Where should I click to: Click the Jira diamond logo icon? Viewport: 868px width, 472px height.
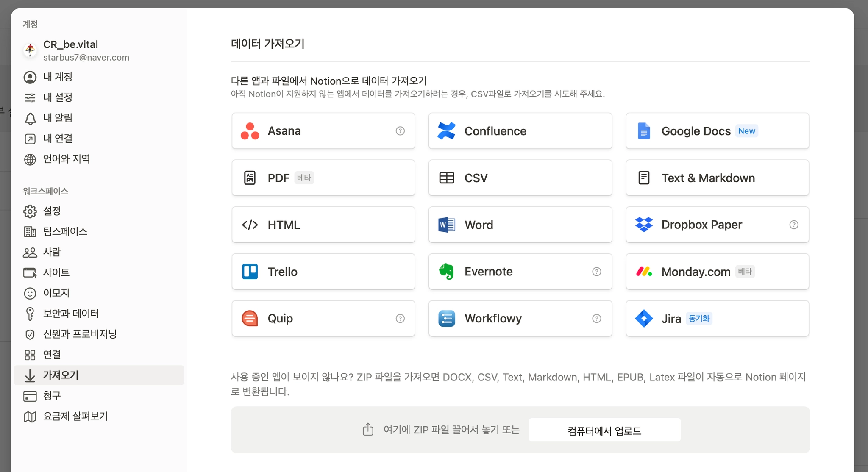[x=644, y=319]
